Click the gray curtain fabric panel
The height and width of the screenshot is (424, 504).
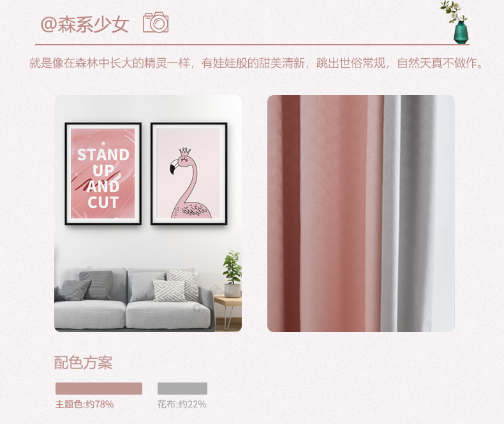415,213
